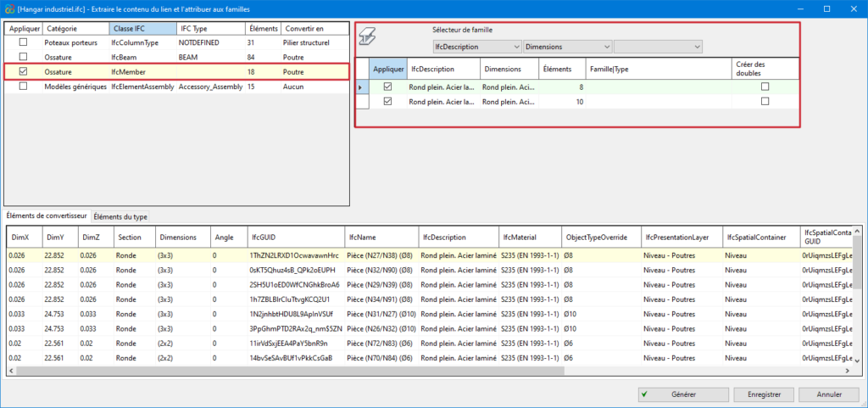Image resolution: width=868 pixels, height=408 pixels.
Task: Click the IfcGUID column header
Action: tap(296, 237)
